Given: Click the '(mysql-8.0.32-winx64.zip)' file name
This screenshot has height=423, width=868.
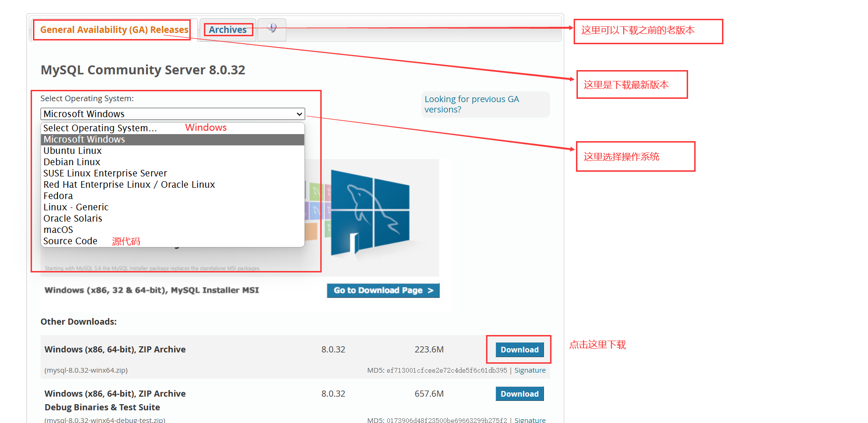Looking at the screenshot, I should [x=86, y=370].
